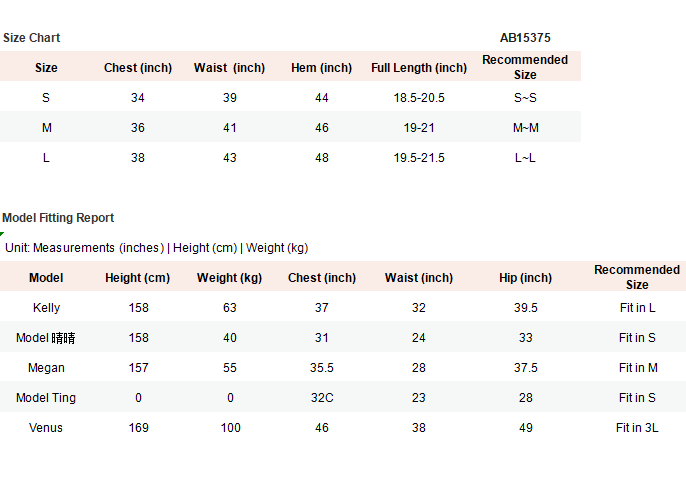Click the Full Length (inch) column header
The width and height of the screenshot is (686, 479).
tap(419, 68)
